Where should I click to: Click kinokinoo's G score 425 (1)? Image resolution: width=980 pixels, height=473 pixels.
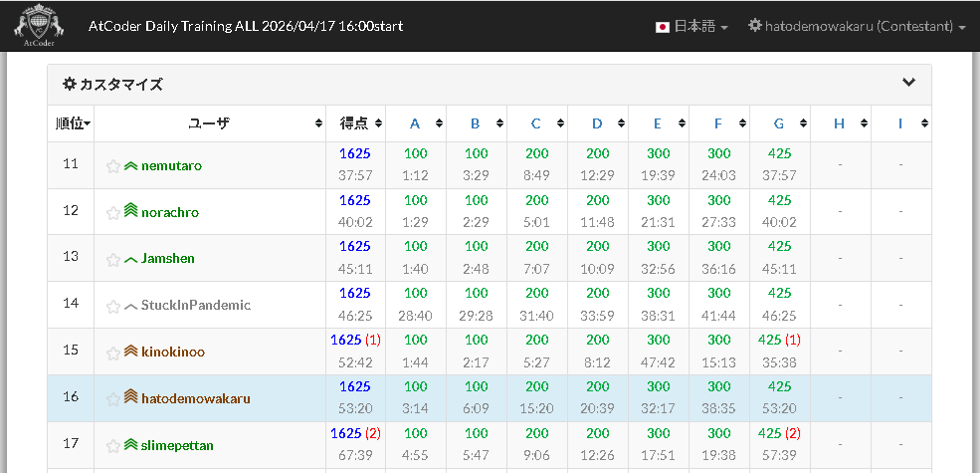[x=779, y=340]
